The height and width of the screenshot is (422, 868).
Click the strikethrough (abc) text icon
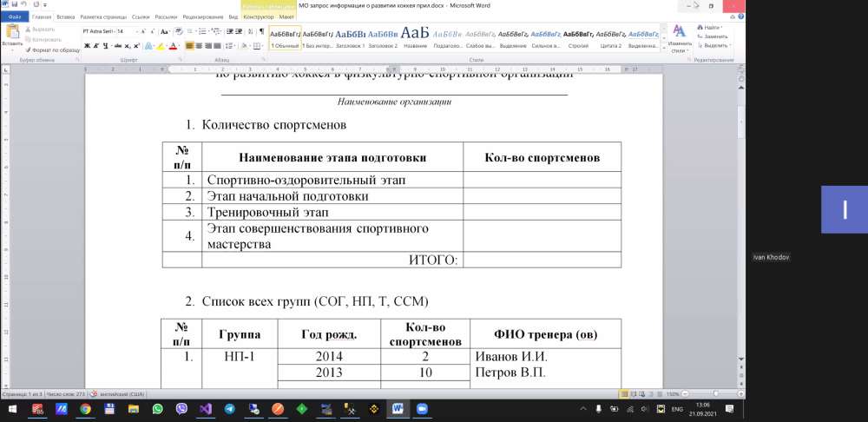coord(117,45)
